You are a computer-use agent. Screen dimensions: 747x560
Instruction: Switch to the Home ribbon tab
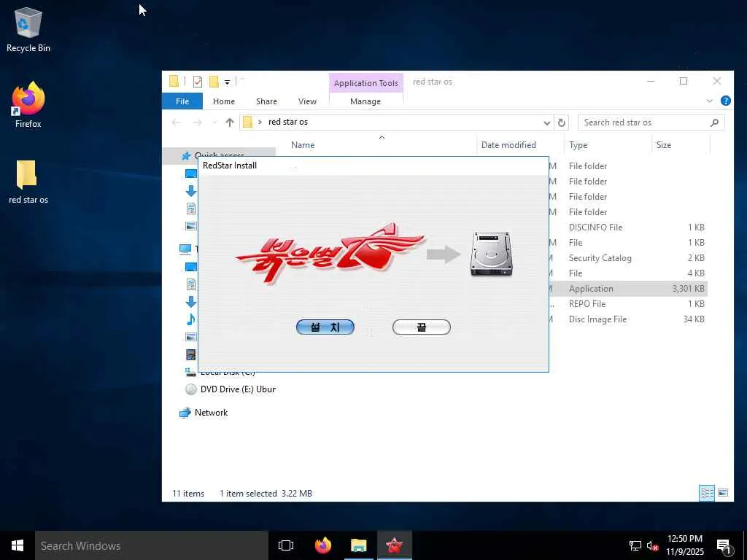[x=224, y=101]
